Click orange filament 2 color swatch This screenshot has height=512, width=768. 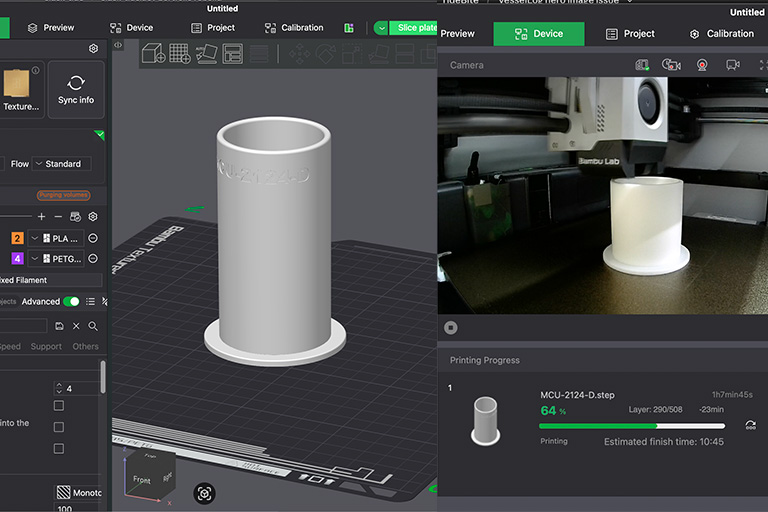(17, 239)
